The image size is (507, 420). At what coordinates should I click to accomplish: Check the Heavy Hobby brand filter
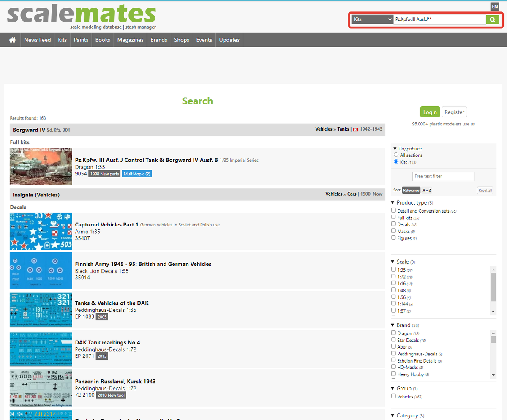pyautogui.click(x=394, y=374)
